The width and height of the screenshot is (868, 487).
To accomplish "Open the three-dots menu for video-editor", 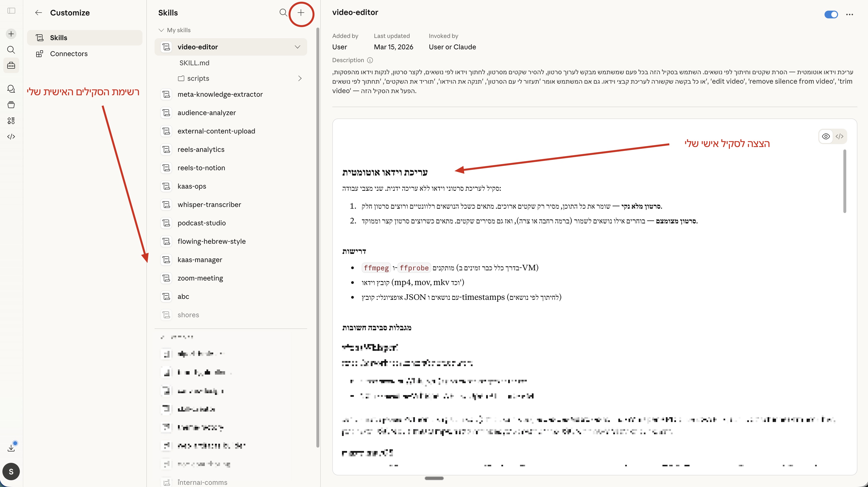I will 849,15.
